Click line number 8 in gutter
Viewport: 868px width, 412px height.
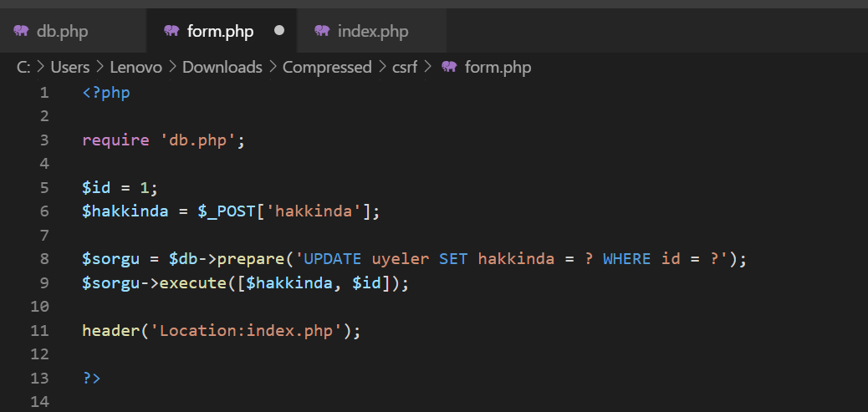tap(43, 259)
